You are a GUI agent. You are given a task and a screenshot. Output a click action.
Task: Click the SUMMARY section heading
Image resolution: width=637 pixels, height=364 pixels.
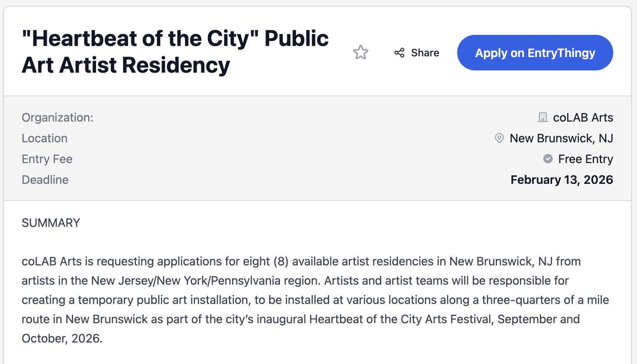[x=51, y=223]
